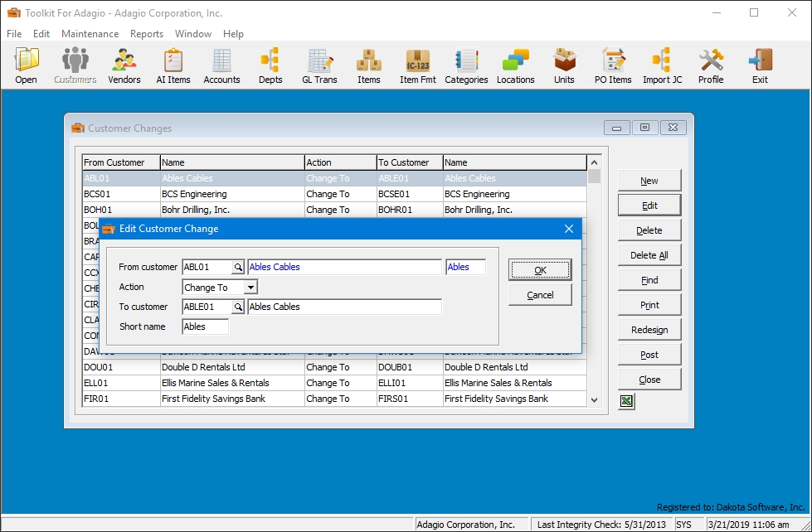Select the BCS01 row in the grid

(334, 194)
